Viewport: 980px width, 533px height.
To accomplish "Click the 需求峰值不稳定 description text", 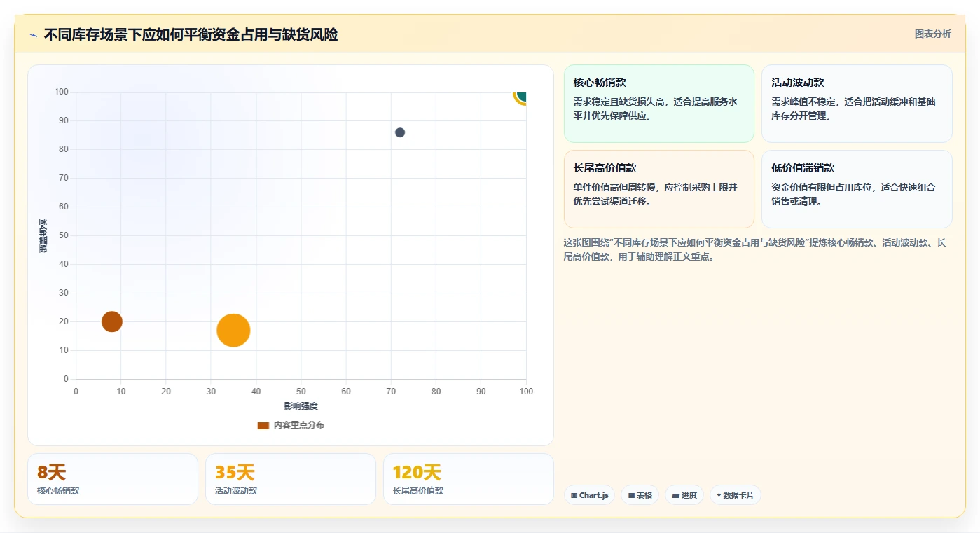I will point(853,109).
